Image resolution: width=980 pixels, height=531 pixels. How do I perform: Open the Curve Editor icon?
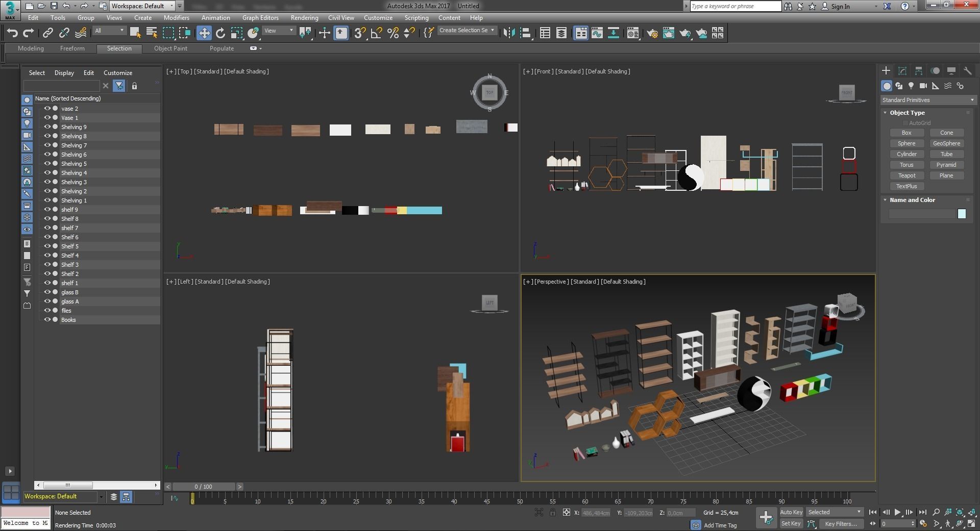click(597, 33)
